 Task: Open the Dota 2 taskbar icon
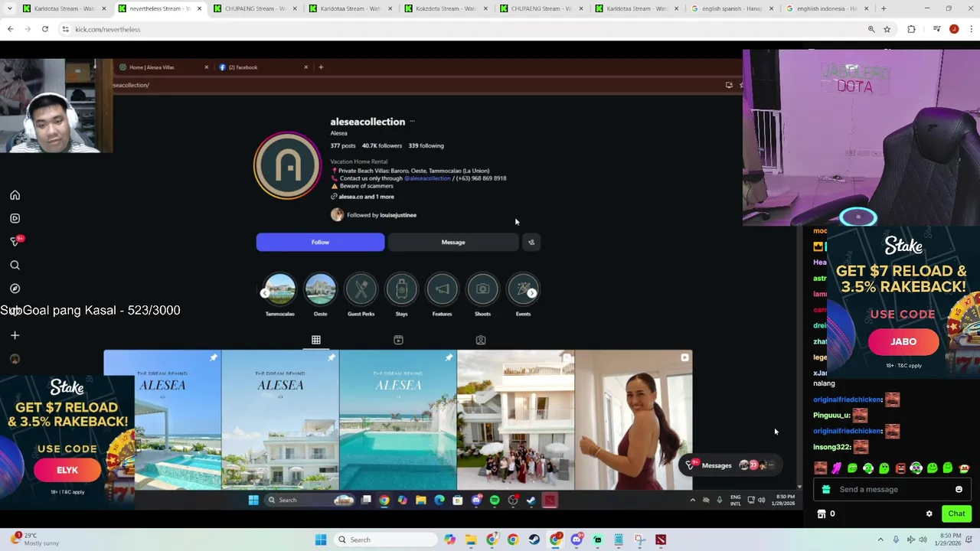[x=661, y=540]
